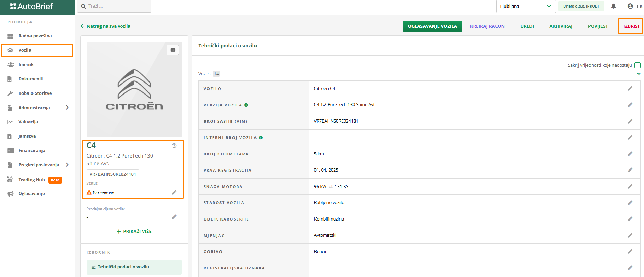
Task: Go back via Natrag na sva vozila
Action: (105, 26)
